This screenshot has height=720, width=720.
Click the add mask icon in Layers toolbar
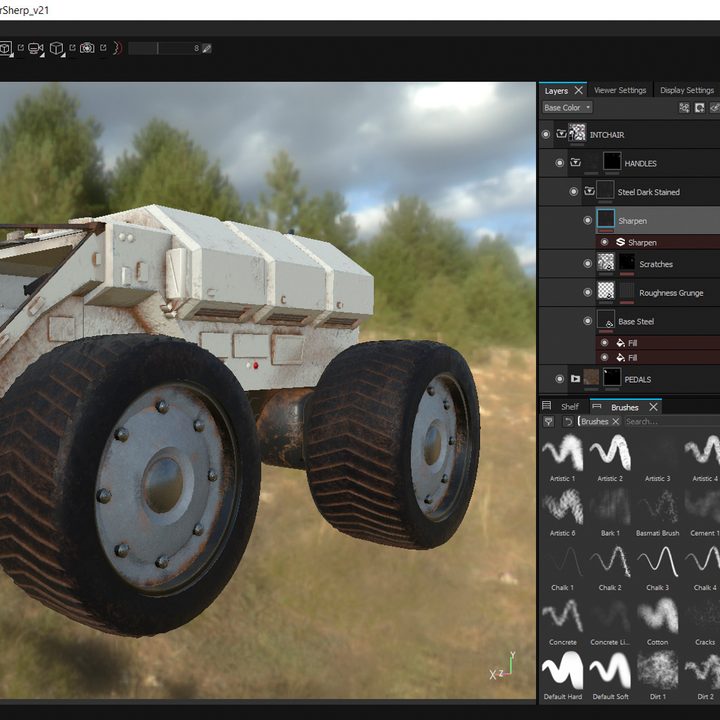click(x=699, y=107)
